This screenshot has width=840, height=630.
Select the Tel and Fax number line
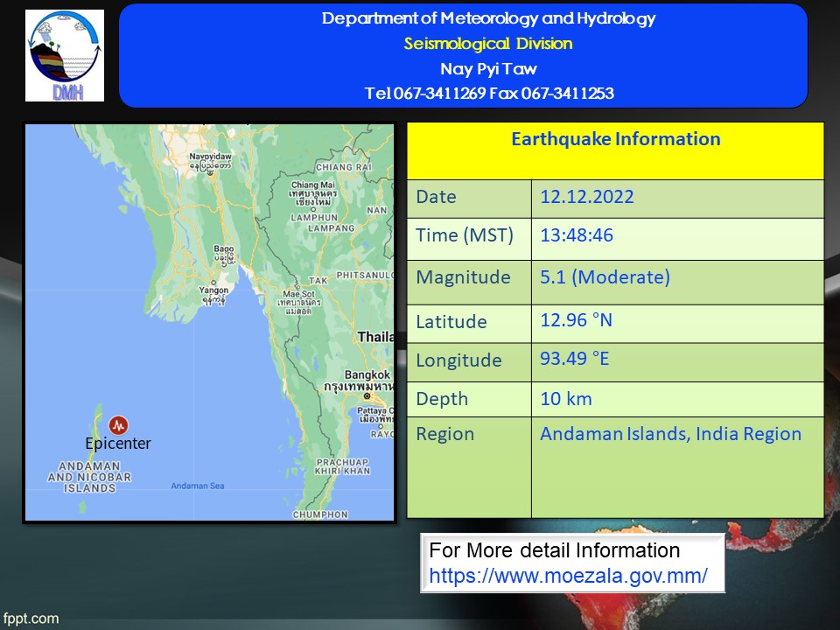(488, 93)
